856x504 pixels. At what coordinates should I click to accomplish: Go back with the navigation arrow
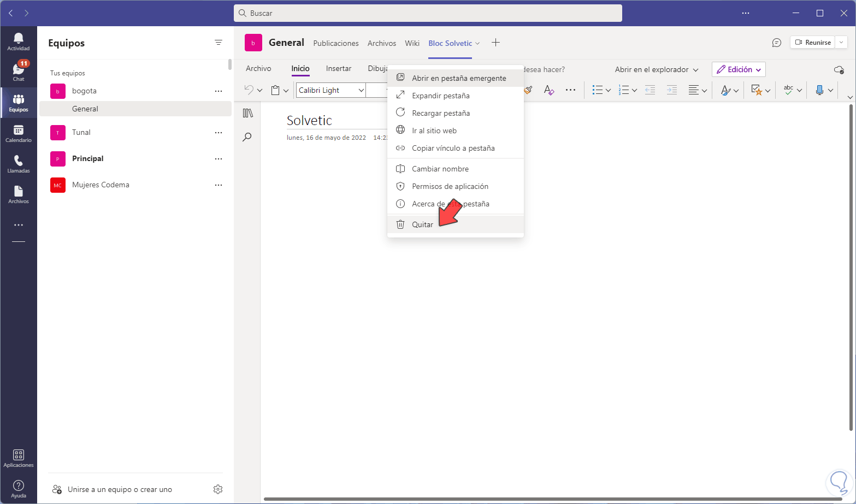(10, 13)
